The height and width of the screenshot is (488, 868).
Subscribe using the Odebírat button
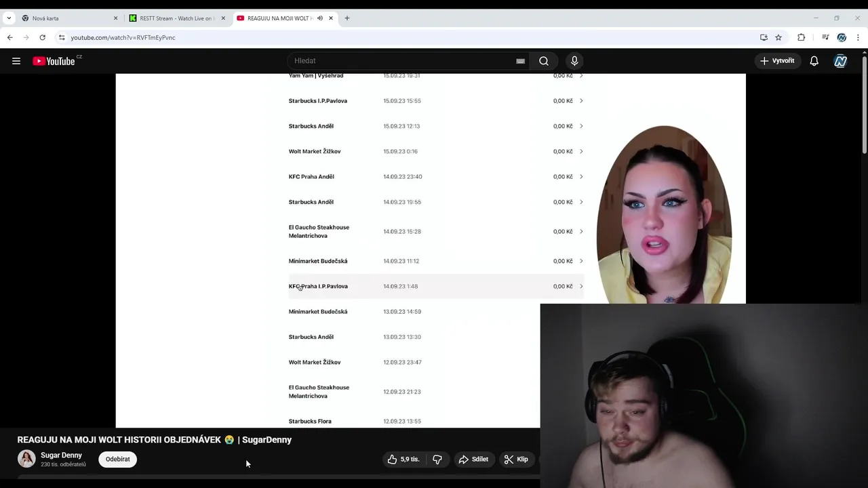click(118, 459)
